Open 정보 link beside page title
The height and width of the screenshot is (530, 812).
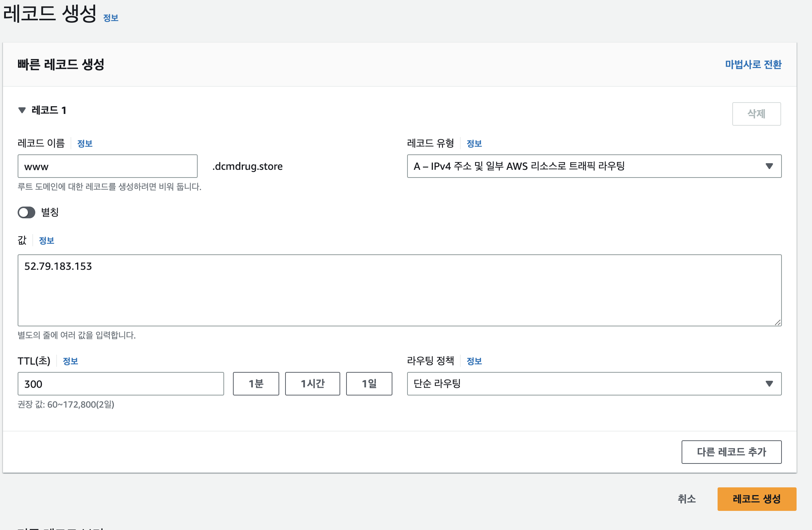(x=111, y=18)
